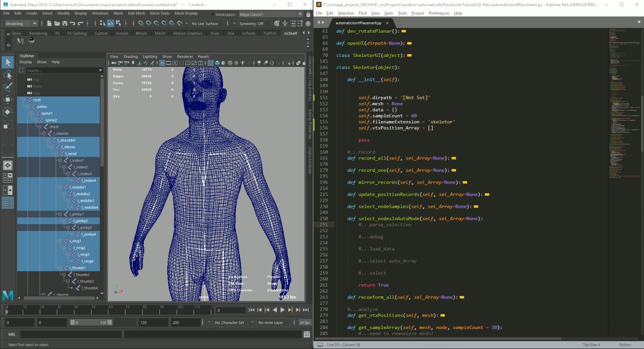Image resolution: width=644 pixels, height=349 pixels.
Task: Open the No Character Set dropdown
Action: pos(230,322)
